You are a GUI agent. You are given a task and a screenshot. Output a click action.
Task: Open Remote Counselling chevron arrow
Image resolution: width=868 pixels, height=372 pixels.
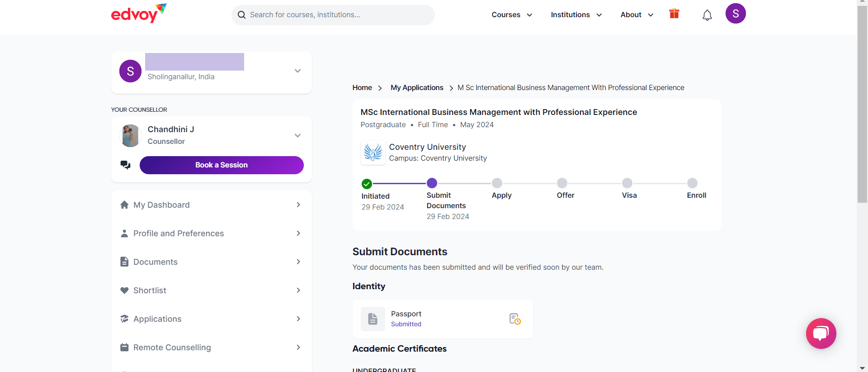pos(298,348)
